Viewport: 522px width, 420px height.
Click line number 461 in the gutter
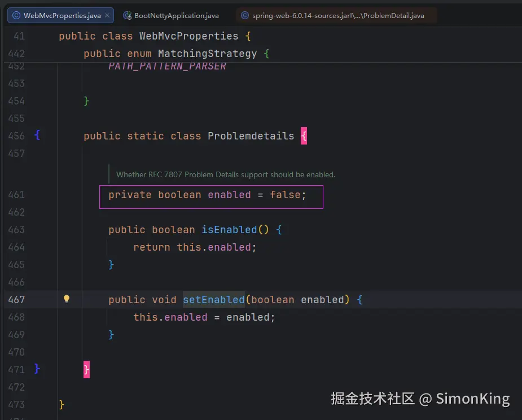(x=16, y=195)
